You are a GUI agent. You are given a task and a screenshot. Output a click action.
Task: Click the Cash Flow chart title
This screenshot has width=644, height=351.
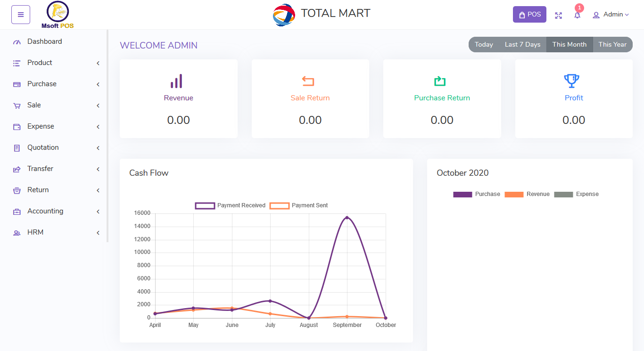[x=149, y=173]
